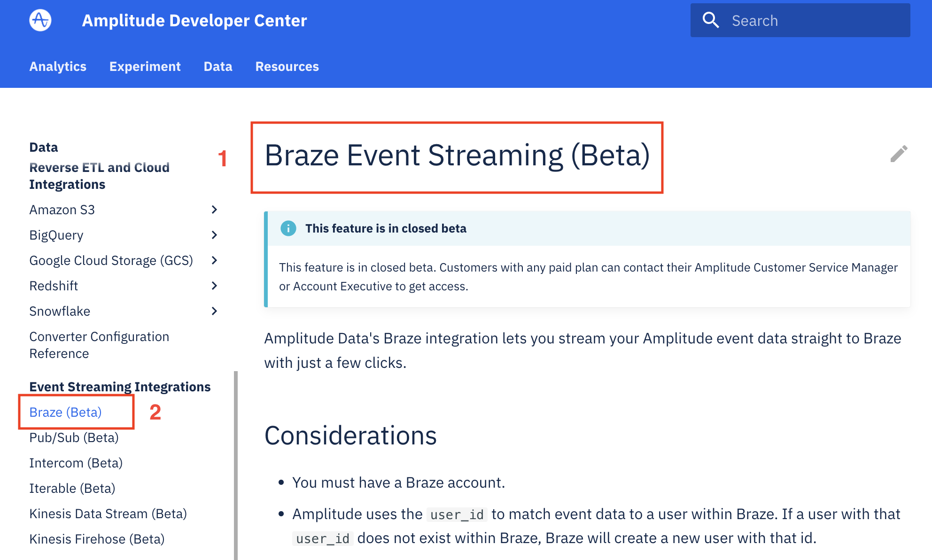Click the info icon in beta notice

(x=288, y=228)
